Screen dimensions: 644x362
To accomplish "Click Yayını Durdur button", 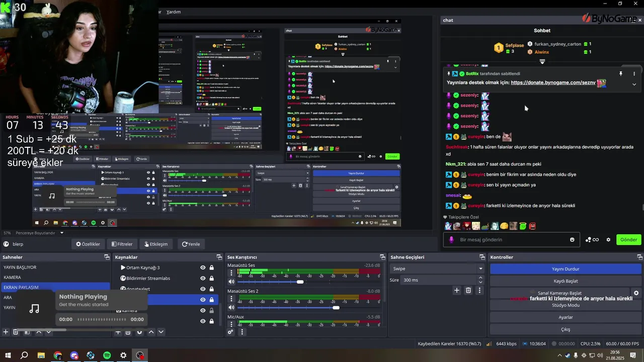I will click(x=566, y=269).
